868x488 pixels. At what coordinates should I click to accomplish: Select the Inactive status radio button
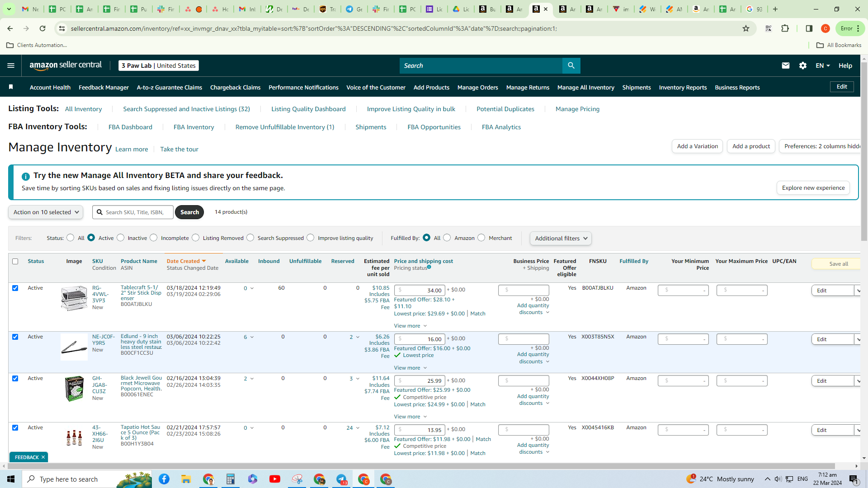coord(121,238)
